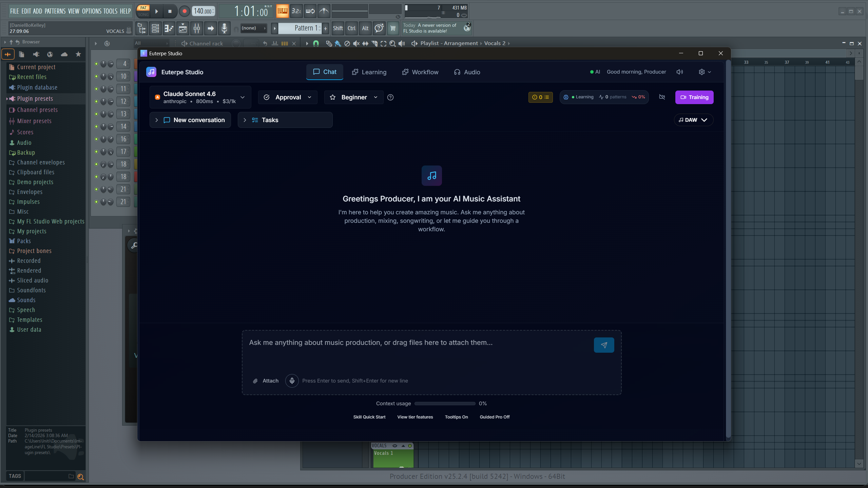This screenshot has width=868, height=488.
Task: Open the PATTERNS menu
Action: [55, 11]
